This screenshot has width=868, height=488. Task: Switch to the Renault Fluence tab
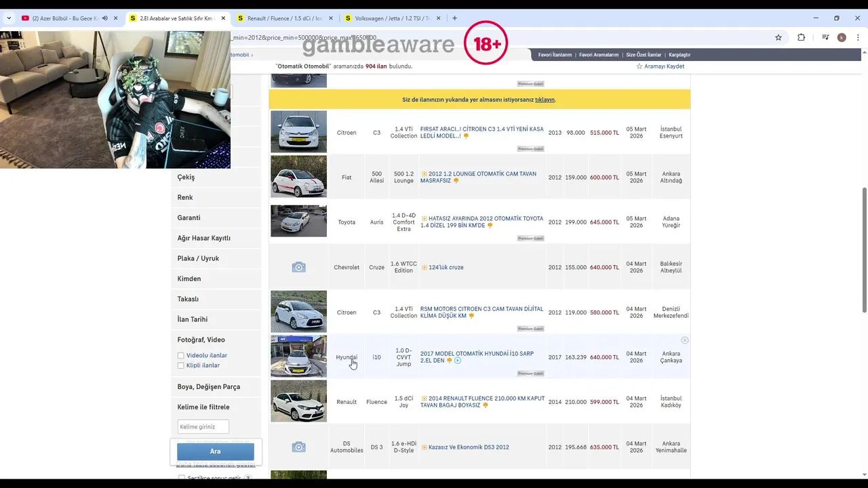tap(284, 18)
